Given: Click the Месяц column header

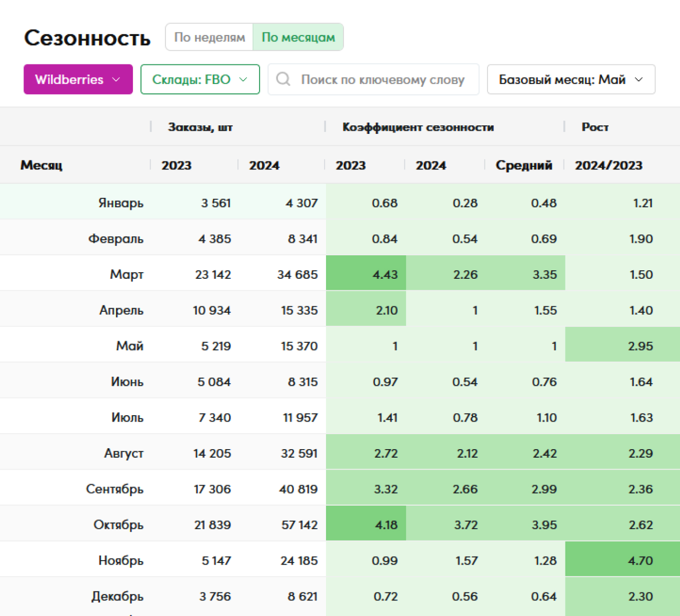Looking at the screenshot, I should point(41,165).
